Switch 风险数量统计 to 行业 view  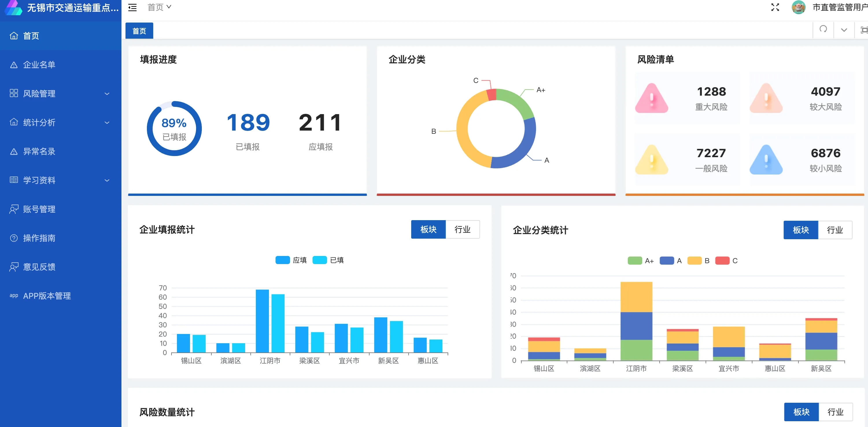tap(835, 412)
